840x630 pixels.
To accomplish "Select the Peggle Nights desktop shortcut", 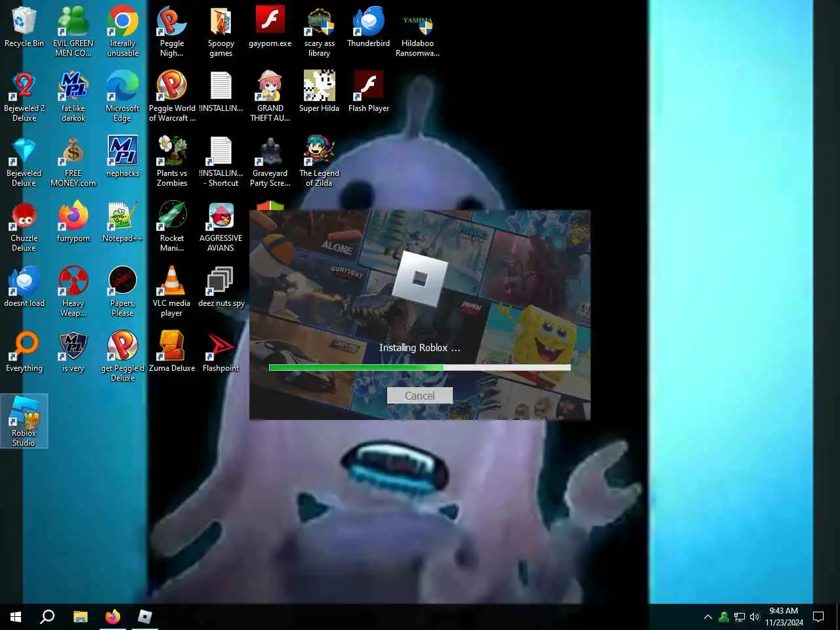I will [x=172, y=31].
